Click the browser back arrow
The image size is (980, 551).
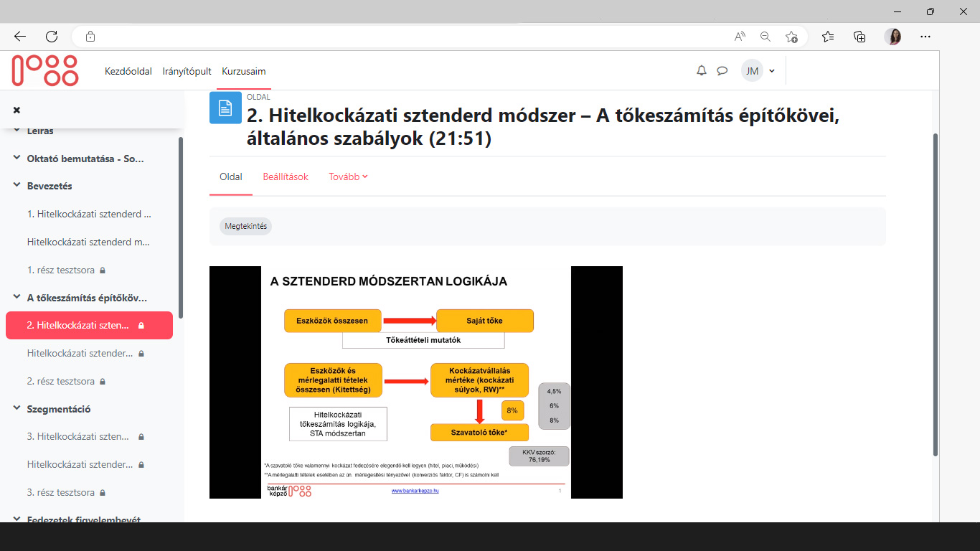(19, 36)
